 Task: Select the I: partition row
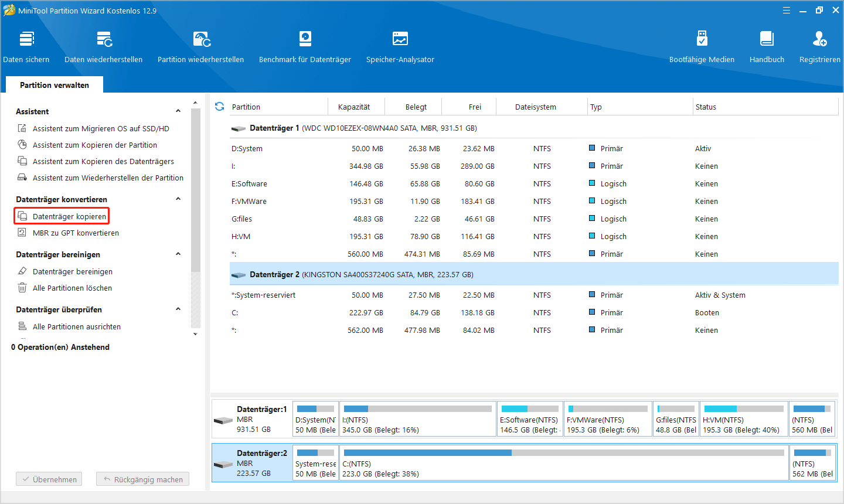point(534,166)
